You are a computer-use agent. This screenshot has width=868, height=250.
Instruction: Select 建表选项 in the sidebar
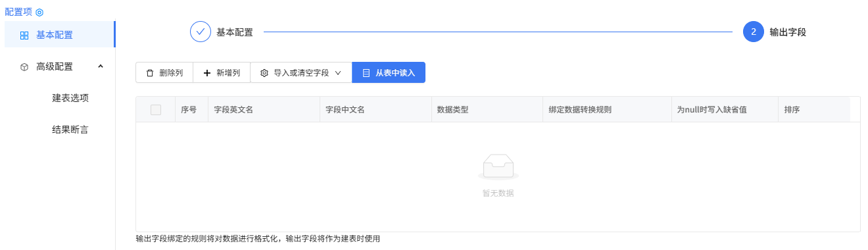[70, 98]
